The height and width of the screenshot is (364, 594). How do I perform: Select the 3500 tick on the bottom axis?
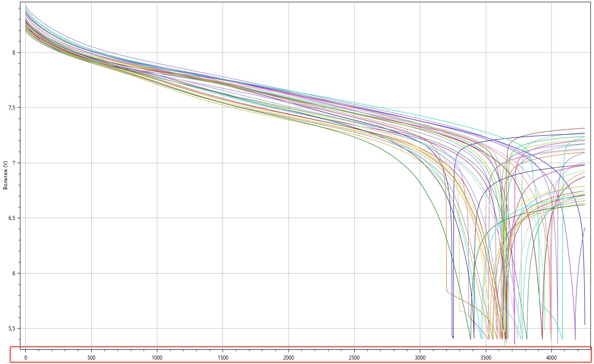click(x=486, y=357)
